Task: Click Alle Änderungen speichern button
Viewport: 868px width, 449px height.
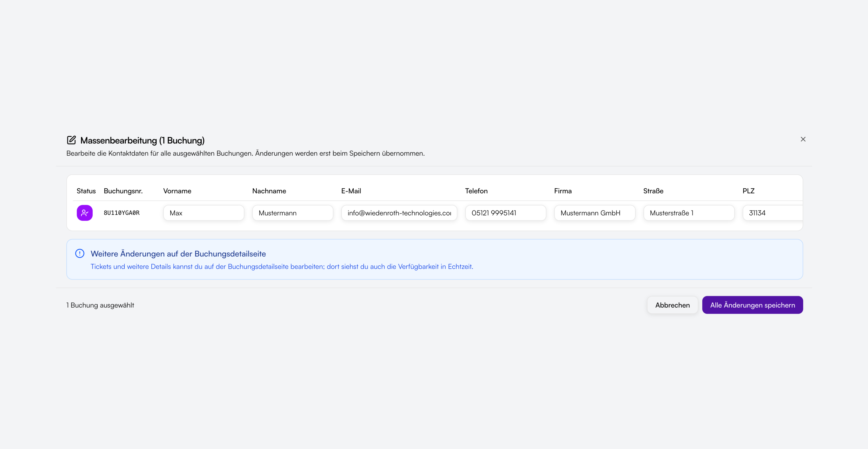Action: 753,305
